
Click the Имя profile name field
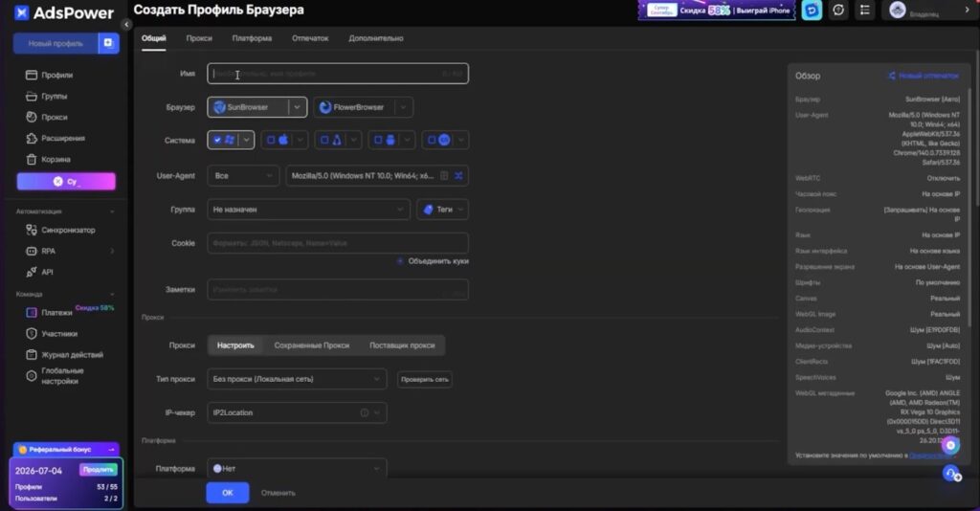337,74
